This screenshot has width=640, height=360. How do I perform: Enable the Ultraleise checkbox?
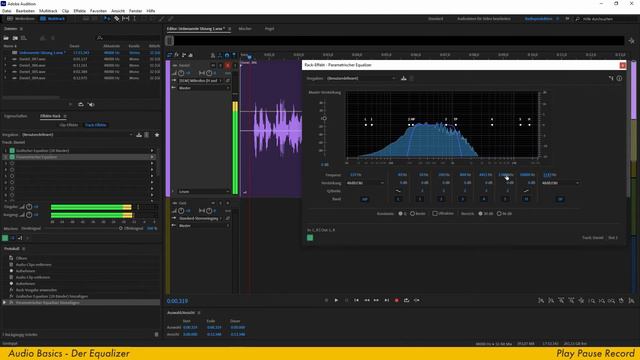pos(435,213)
